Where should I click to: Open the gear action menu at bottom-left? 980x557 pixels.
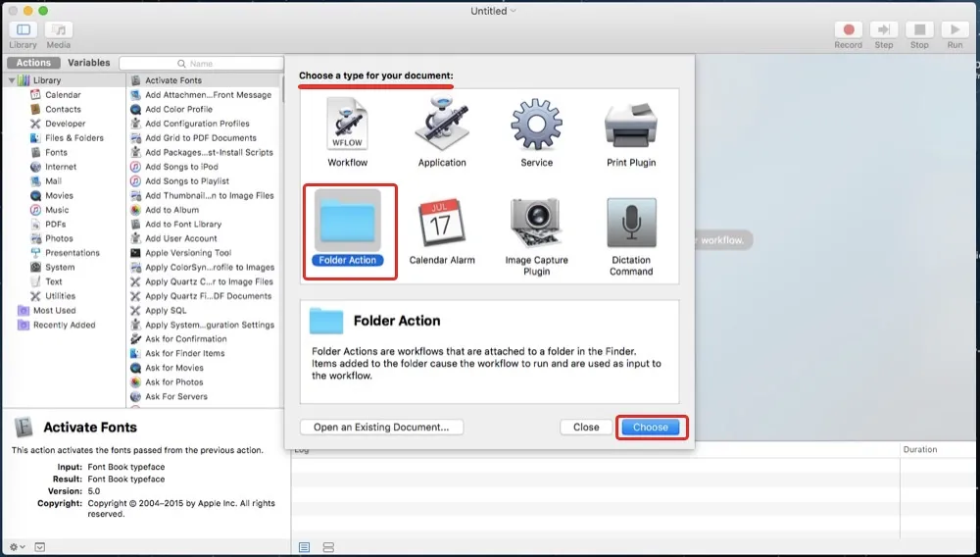(x=17, y=547)
